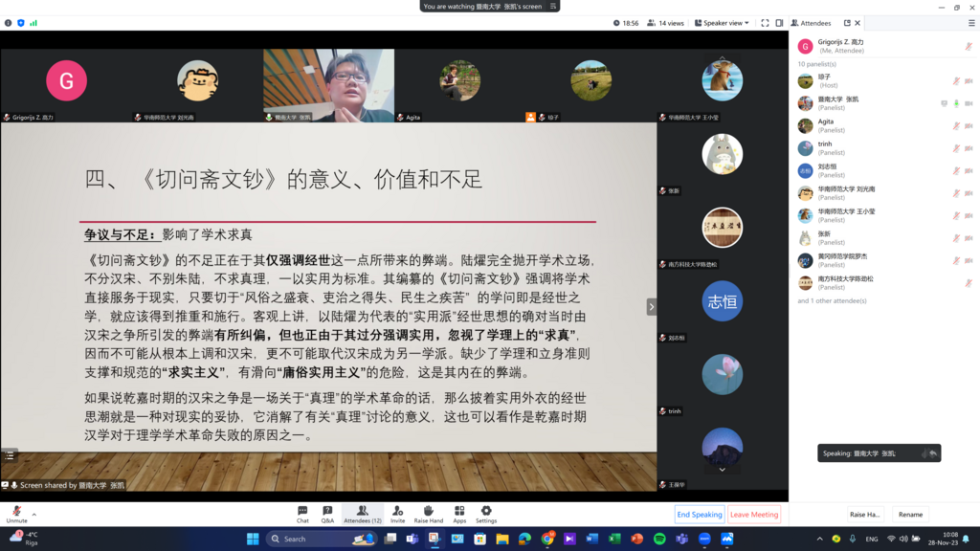Click screen-sharing icon for 暨南大学 张凯
This screenshot has width=980, height=551.
(x=945, y=103)
